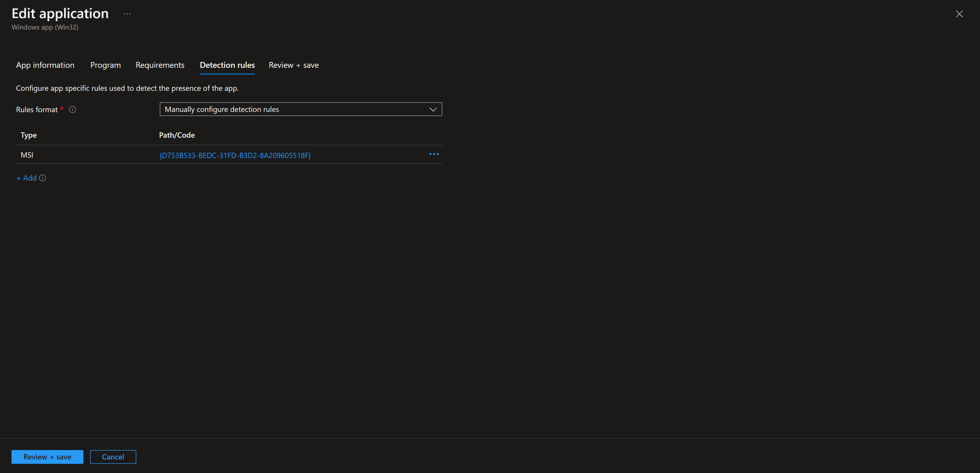Expand the Rules format dropdown
Viewport: 980px width, 473px height.
[301, 109]
